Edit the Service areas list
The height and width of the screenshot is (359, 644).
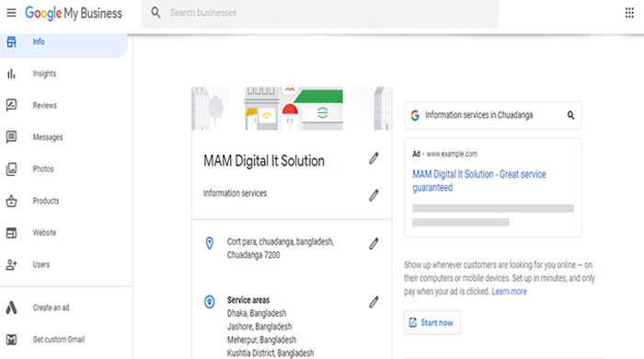[374, 302]
